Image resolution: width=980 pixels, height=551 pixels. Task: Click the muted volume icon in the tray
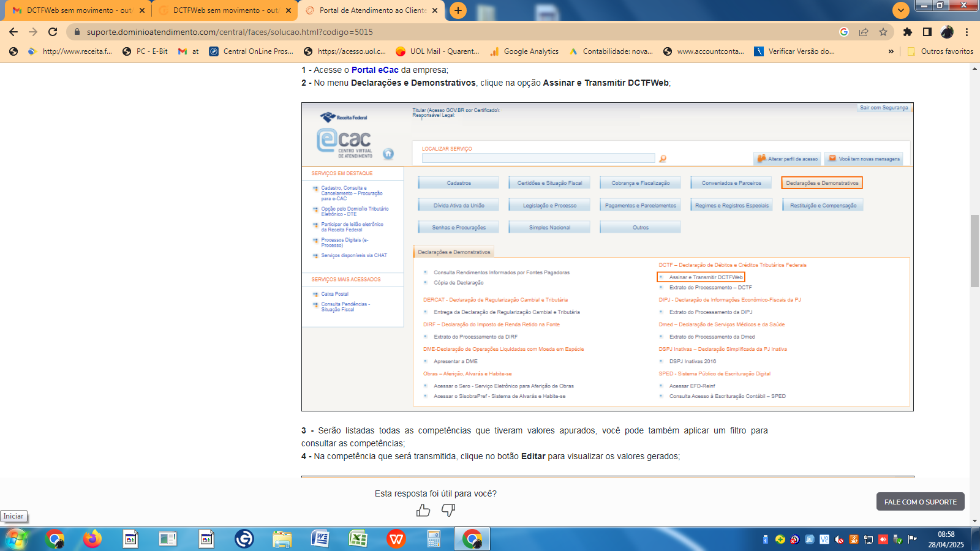click(839, 539)
